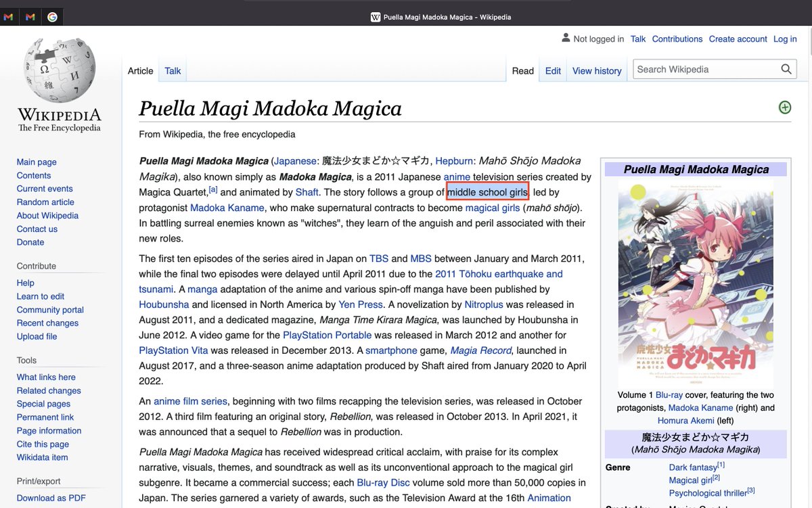Follow the magical girls link in paragraph

coord(493,208)
